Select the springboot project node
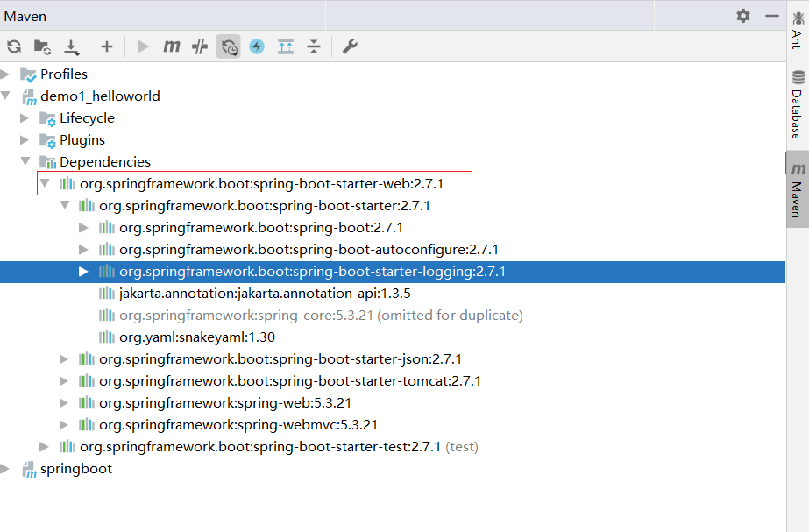809x532 pixels. point(75,469)
